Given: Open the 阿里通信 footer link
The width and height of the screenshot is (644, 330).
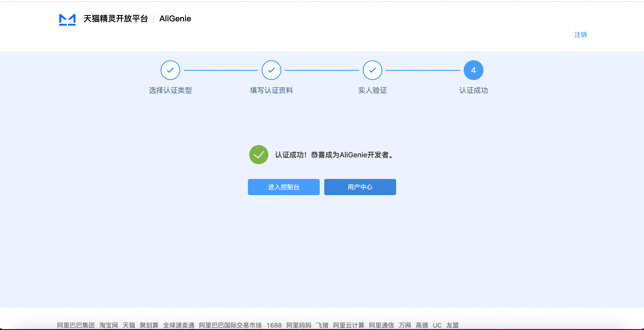Looking at the screenshot, I should [x=382, y=325].
